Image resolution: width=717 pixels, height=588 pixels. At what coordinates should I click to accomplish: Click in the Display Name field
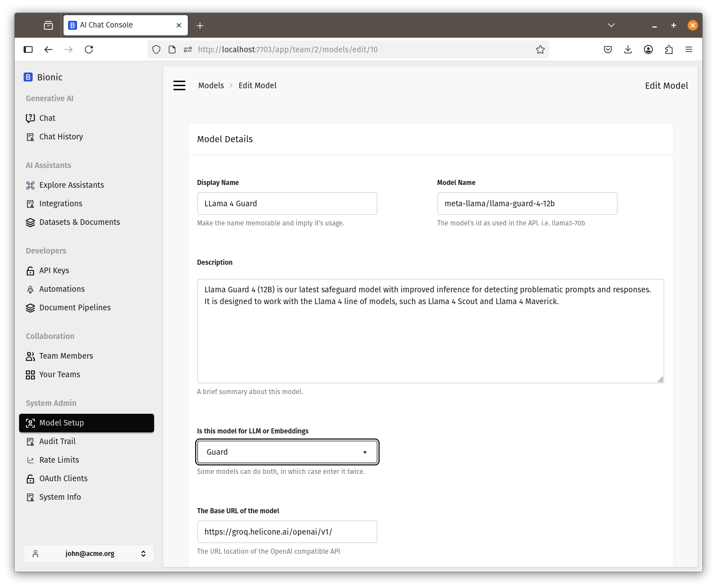tap(287, 203)
